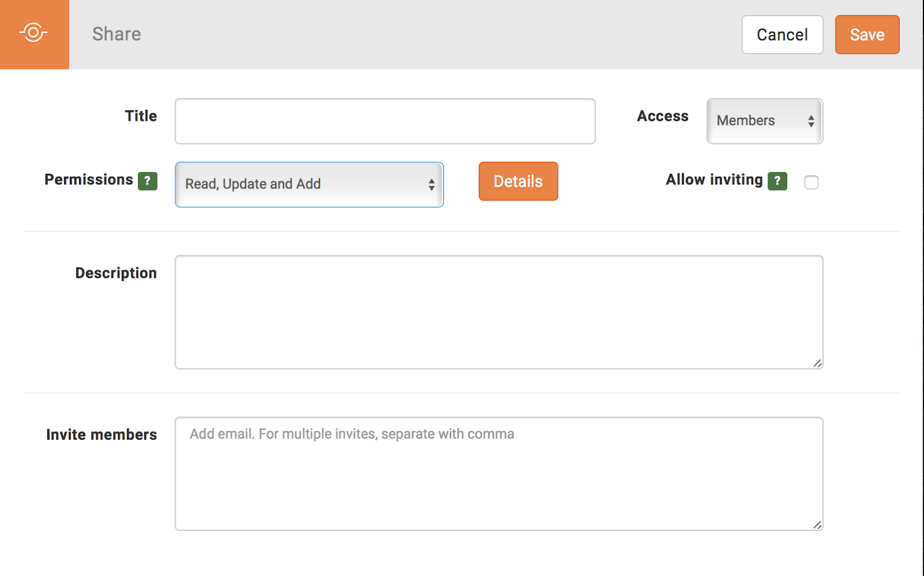Click the Allow inviting help question mark
This screenshot has width=924, height=576.
777,181
